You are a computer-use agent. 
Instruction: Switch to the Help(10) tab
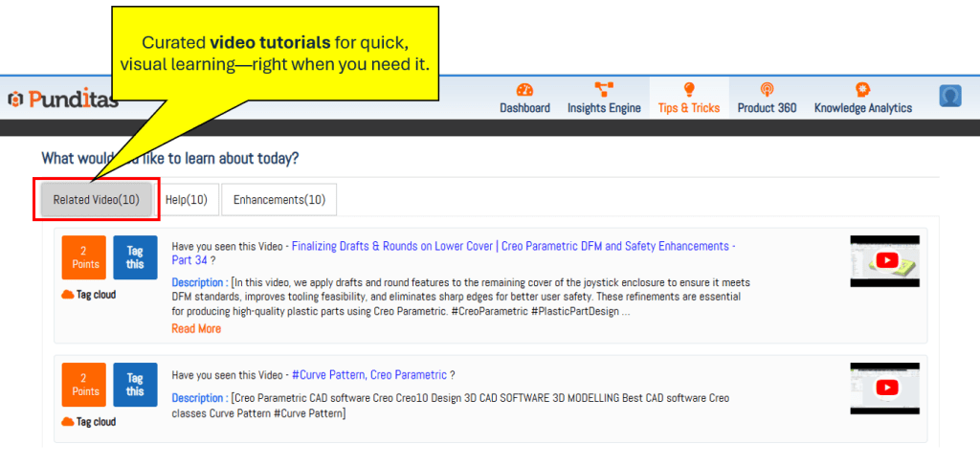tap(186, 200)
